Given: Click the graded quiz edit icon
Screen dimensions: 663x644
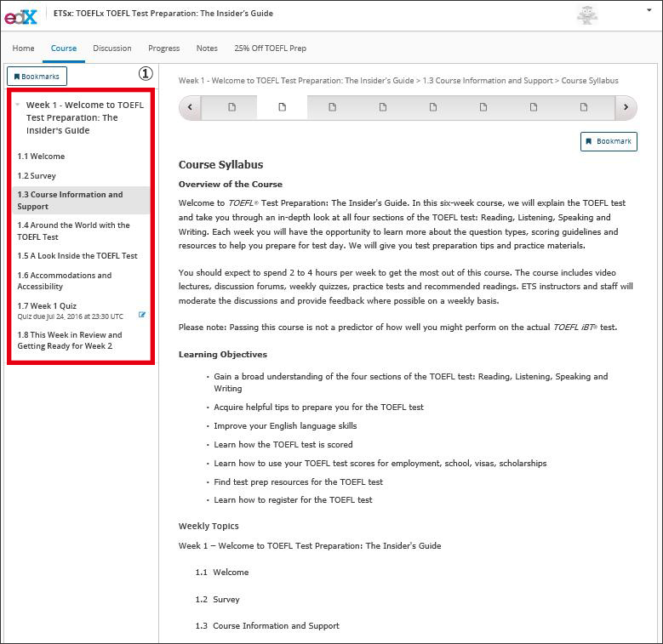Looking at the screenshot, I should click(x=141, y=315).
